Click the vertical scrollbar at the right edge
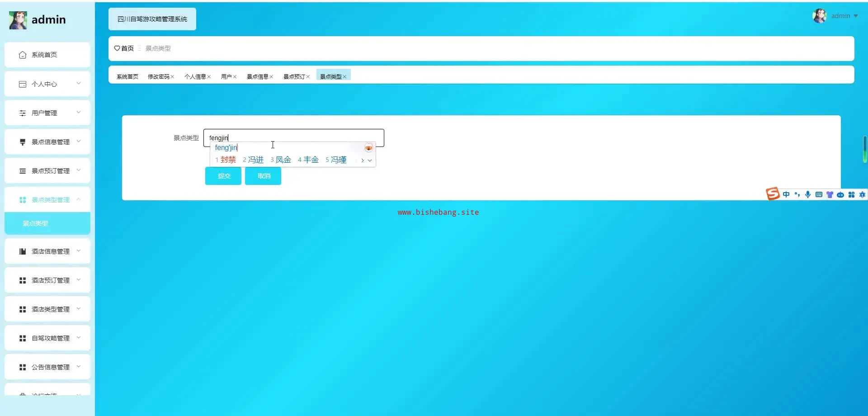The width and height of the screenshot is (868, 416). pos(865,149)
